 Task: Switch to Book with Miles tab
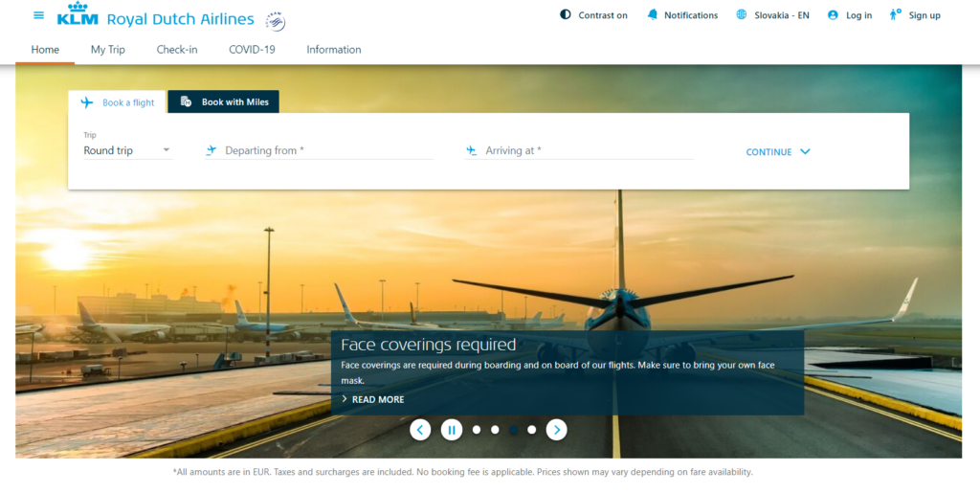pos(224,102)
